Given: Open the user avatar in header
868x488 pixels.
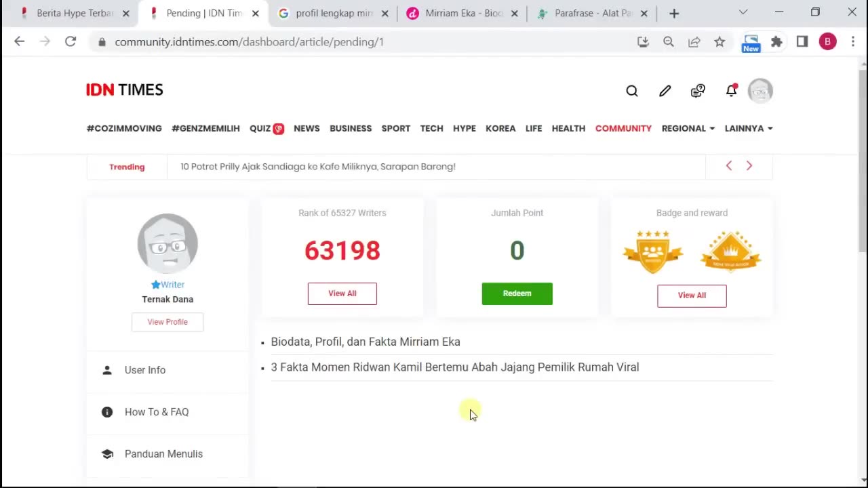Looking at the screenshot, I should click(x=760, y=91).
